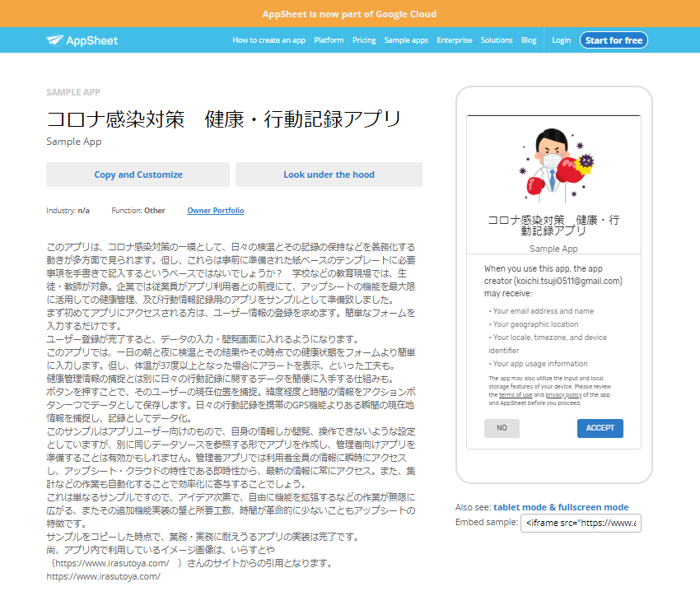
Task: Click 'Your geographic location' list item
Action: 535,324
